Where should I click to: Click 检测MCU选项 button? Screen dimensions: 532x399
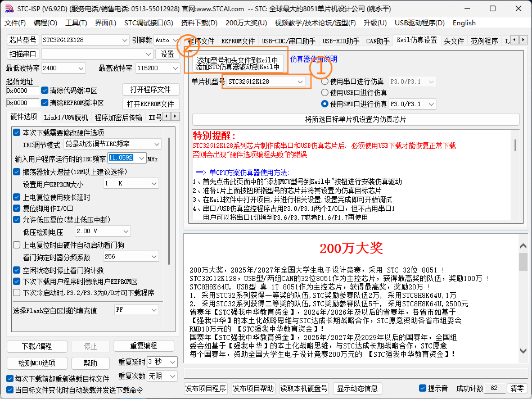pos(37,363)
